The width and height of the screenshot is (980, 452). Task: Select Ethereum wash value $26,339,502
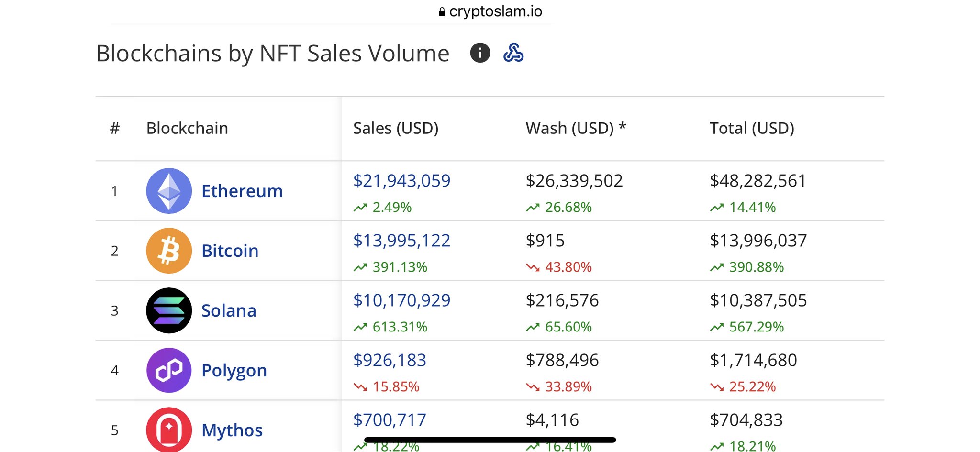pos(574,181)
